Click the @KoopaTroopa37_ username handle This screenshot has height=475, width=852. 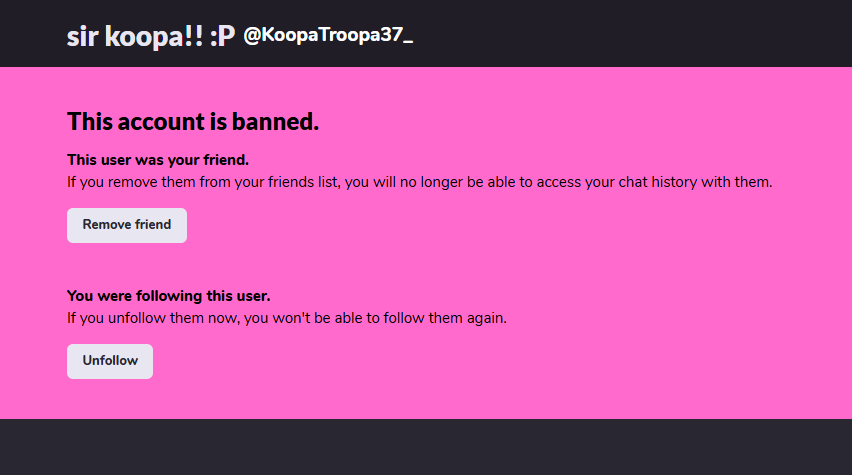click(x=328, y=35)
